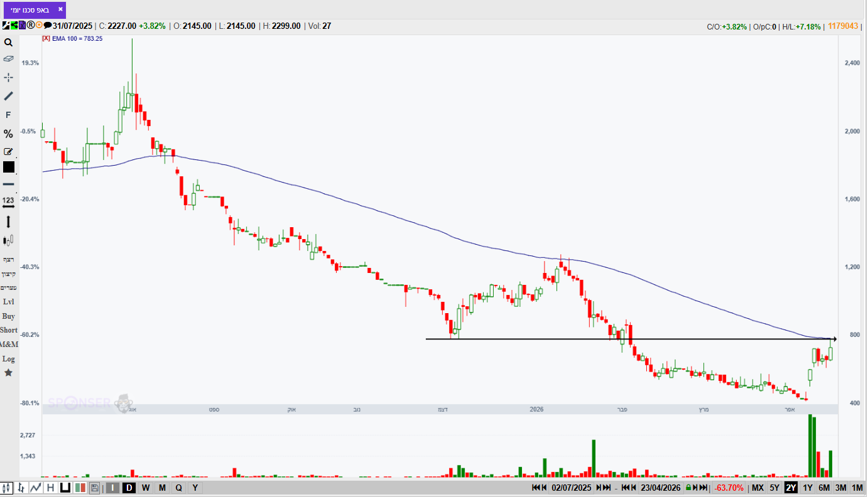Click the green share icon
The height and width of the screenshot is (497, 868).
[14, 26]
